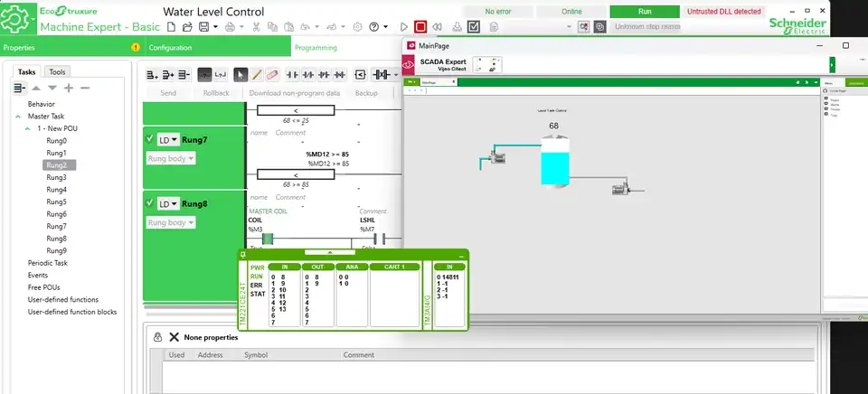Screen dimensions: 868x394
Task: Toggle the symbol display mode button
Action: click(205, 75)
